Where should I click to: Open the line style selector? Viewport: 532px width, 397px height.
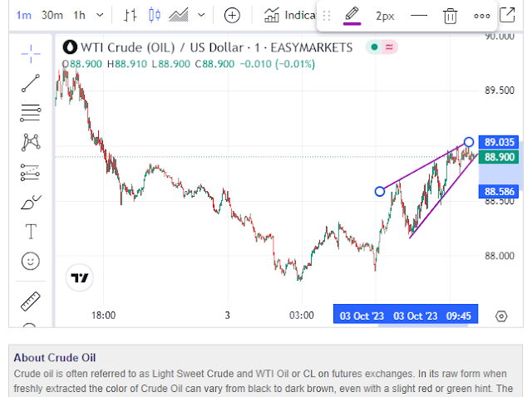pyautogui.click(x=419, y=16)
